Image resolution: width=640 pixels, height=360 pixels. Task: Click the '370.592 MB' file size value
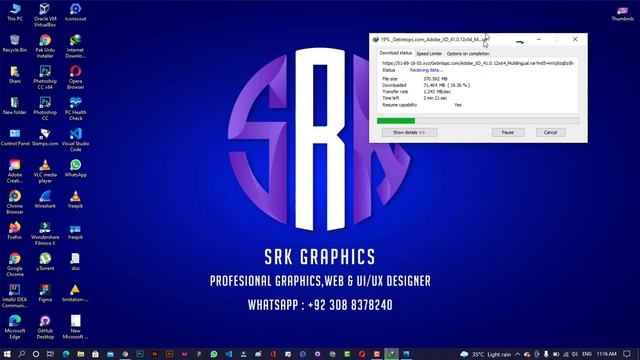point(435,79)
